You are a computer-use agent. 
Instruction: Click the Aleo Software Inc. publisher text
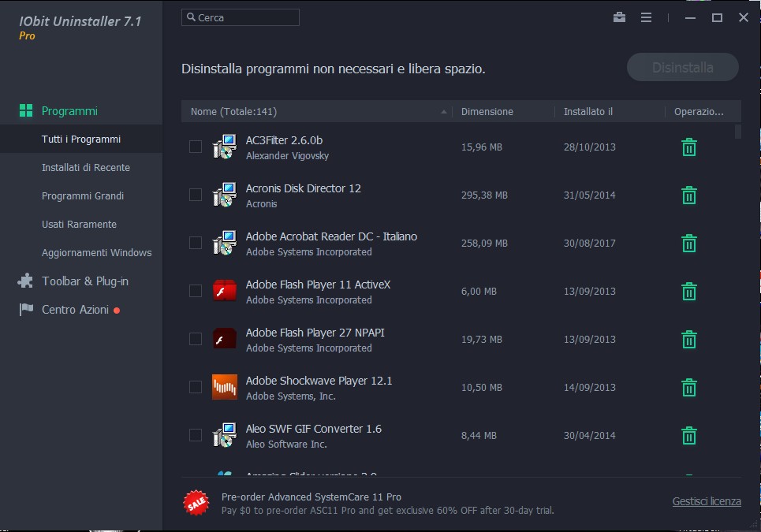(286, 445)
